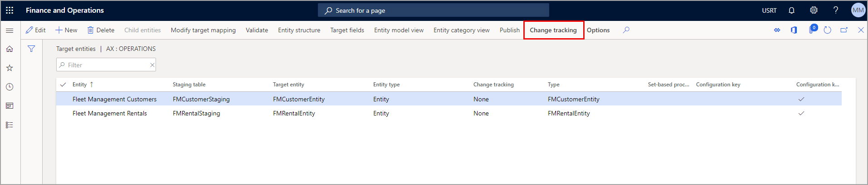Open the MM user profile avatar
Image resolution: width=868 pixels, height=185 pixels.
(858, 10)
